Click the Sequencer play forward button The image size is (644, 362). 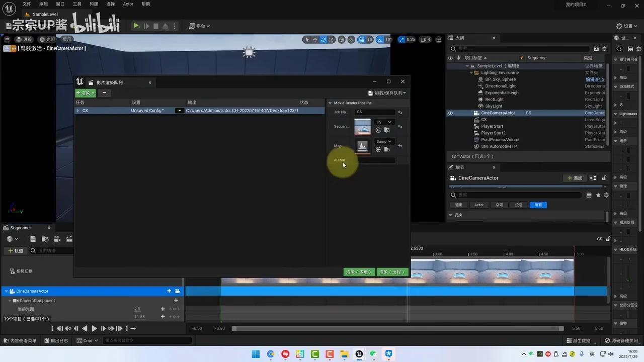click(94, 328)
